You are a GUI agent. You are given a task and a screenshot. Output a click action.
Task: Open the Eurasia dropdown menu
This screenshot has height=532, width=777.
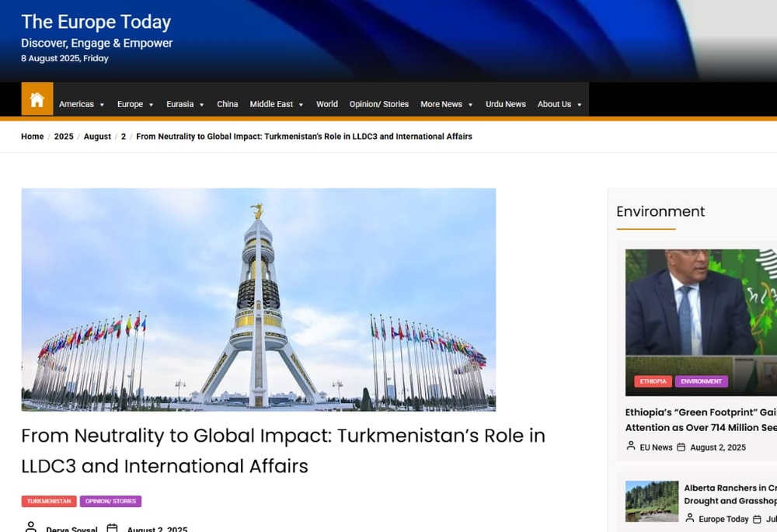(x=185, y=104)
